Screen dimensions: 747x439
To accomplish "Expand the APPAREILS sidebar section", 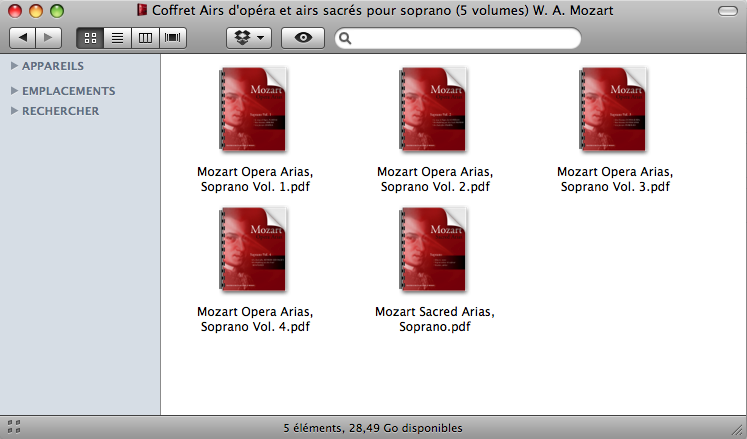I will point(14,66).
